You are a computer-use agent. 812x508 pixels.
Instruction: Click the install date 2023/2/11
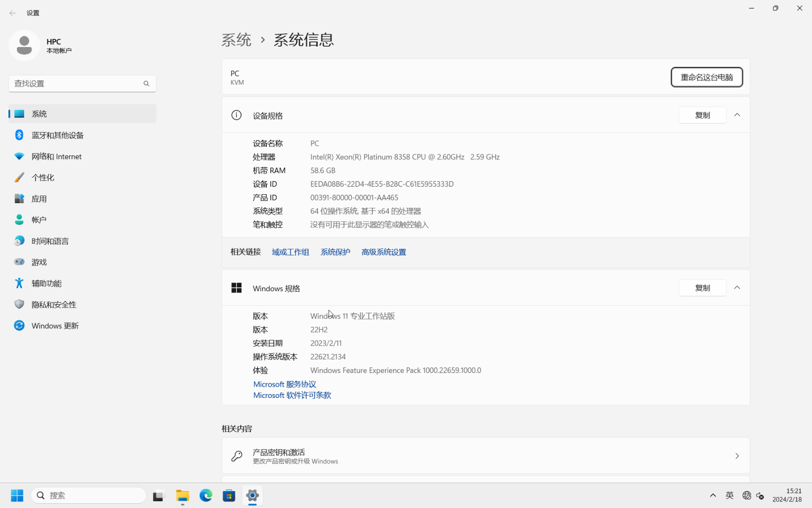(326, 343)
